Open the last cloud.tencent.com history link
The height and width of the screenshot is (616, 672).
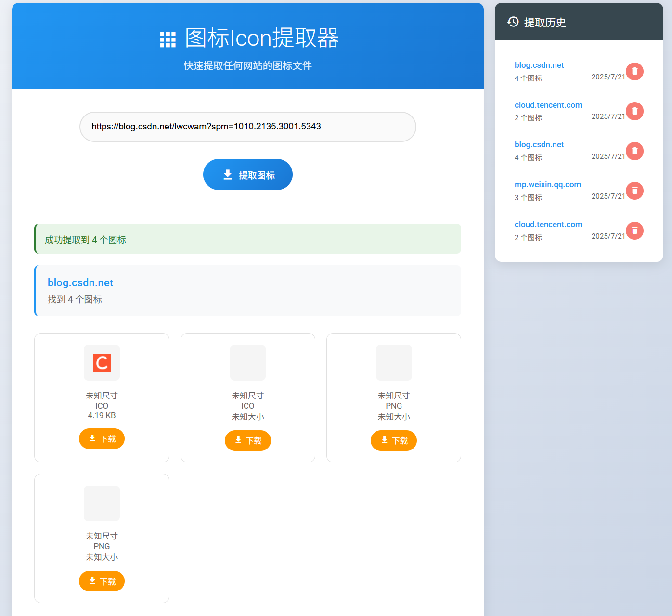tap(548, 224)
